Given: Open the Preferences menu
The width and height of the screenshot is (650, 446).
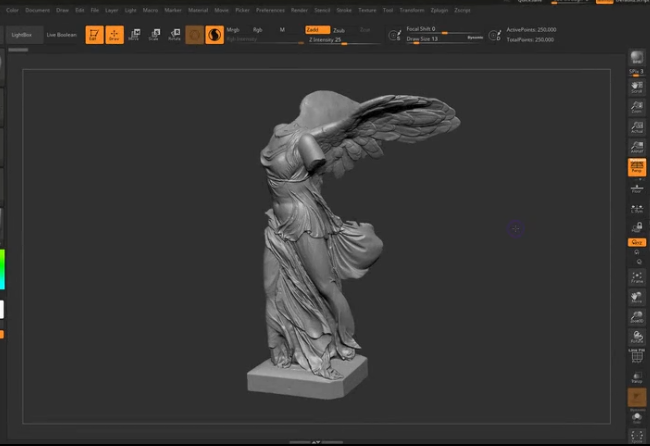Looking at the screenshot, I should coord(270,10).
